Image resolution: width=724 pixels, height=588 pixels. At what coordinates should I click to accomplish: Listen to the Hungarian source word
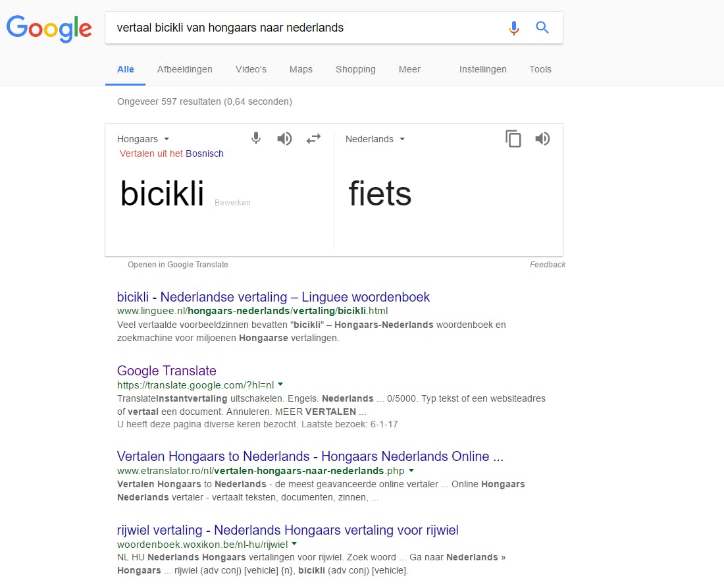(x=284, y=139)
